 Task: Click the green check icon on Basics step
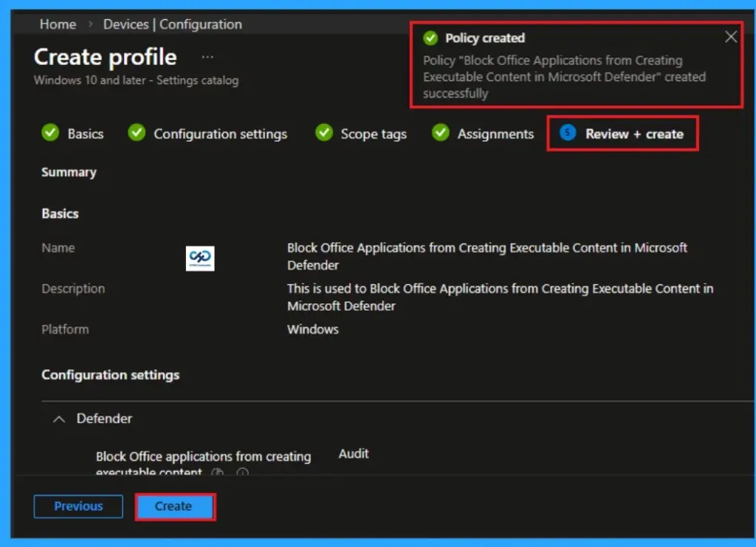click(x=49, y=133)
